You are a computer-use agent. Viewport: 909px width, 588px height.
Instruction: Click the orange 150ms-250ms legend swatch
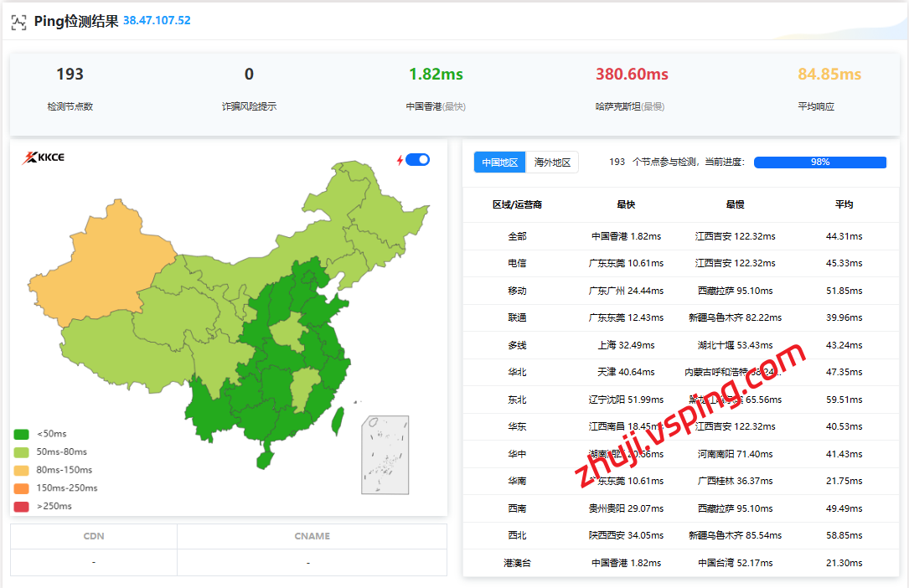(x=22, y=488)
